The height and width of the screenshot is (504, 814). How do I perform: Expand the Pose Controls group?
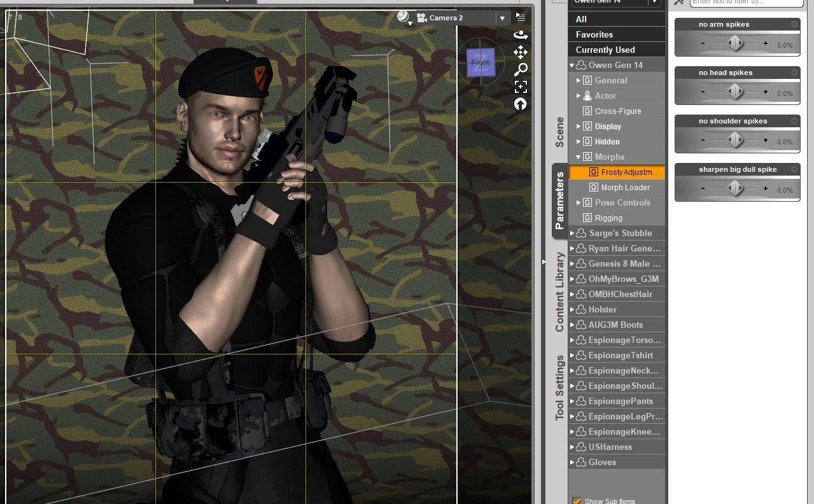pyautogui.click(x=579, y=202)
